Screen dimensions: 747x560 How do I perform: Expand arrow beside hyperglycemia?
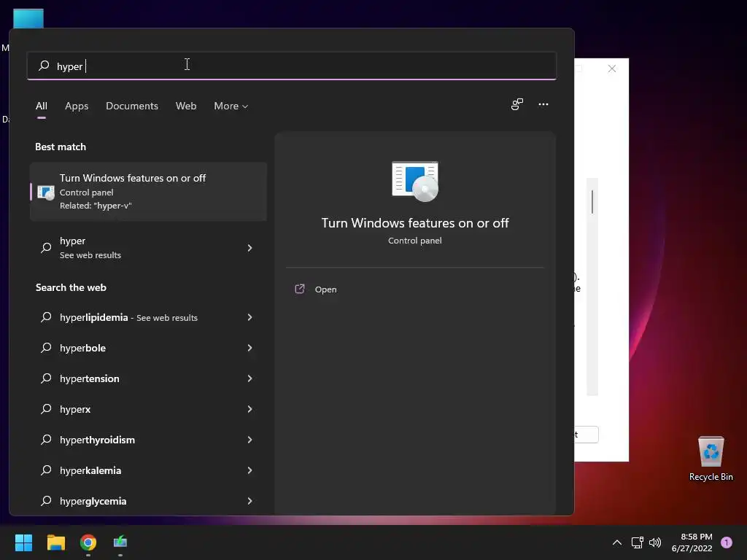[249, 501]
